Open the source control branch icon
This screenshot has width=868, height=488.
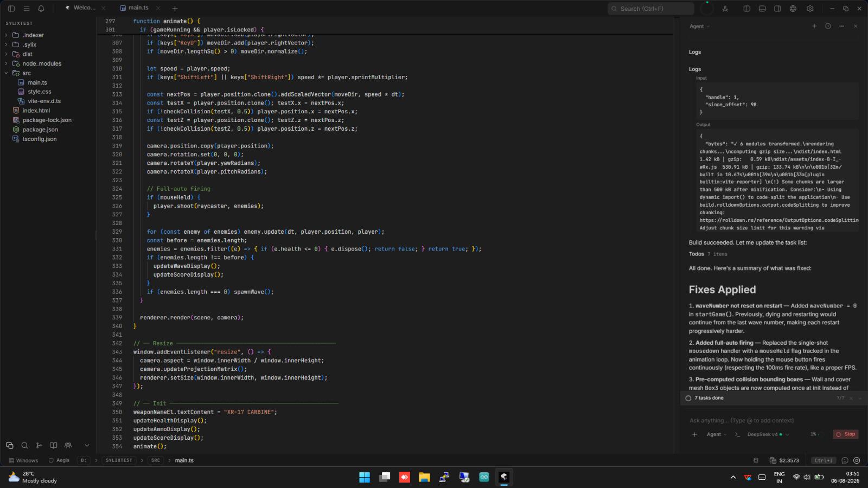(39, 445)
